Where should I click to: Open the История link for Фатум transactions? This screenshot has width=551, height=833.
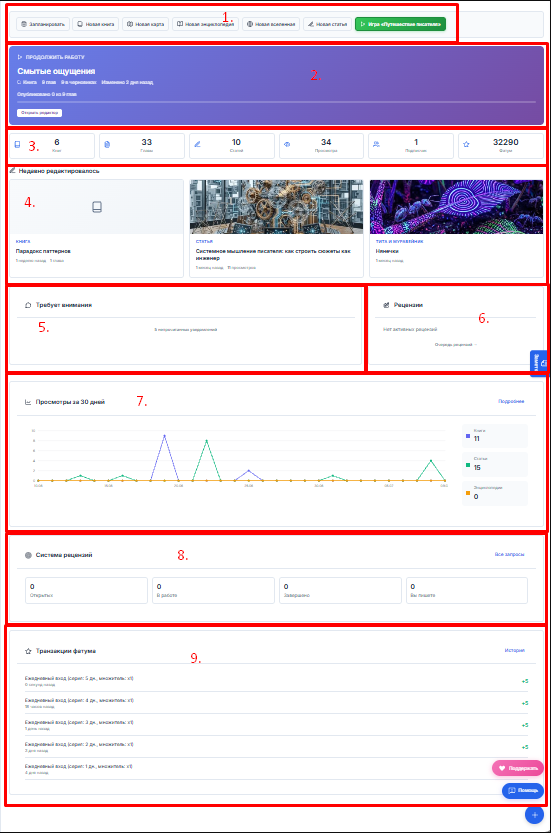tap(514, 651)
